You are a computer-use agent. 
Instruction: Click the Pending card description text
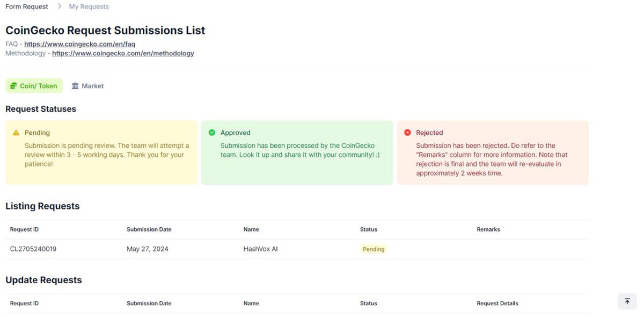[107, 155]
